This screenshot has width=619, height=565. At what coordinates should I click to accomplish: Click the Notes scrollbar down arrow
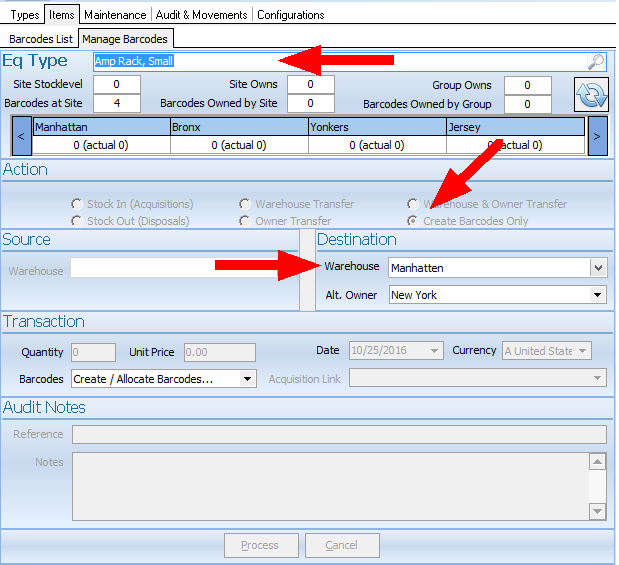pos(598,512)
